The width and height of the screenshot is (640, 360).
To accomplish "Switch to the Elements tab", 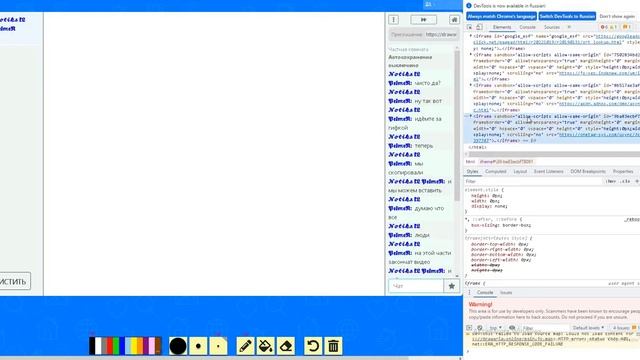I will (x=502, y=27).
